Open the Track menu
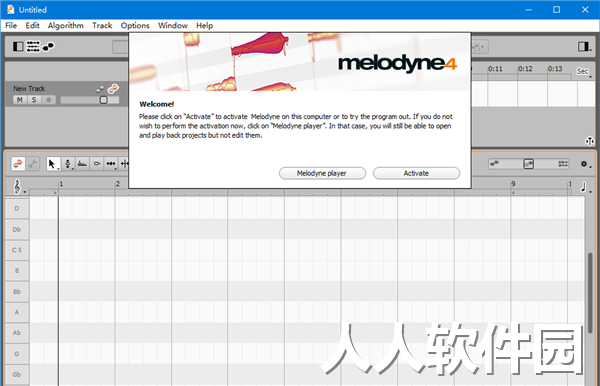 pyautogui.click(x=102, y=26)
